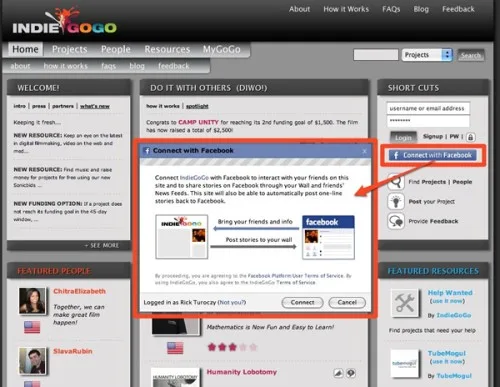
Task: Click the intro link in Welcome
Action: pyautogui.click(x=19, y=106)
